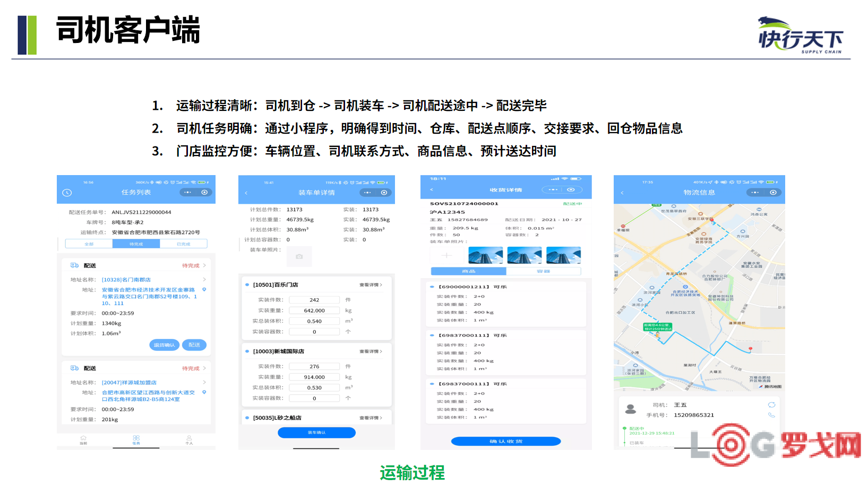
Task: Select order number SOVS210724000001
Action: pos(464,204)
